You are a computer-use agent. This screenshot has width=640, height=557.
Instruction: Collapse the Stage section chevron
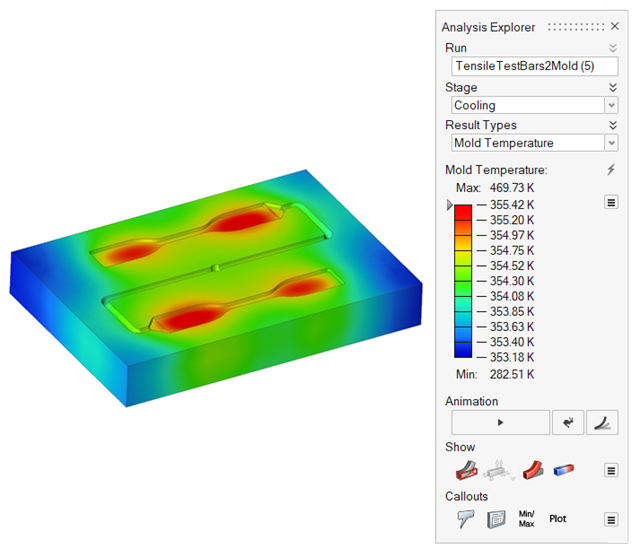pyautogui.click(x=612, y=87)
